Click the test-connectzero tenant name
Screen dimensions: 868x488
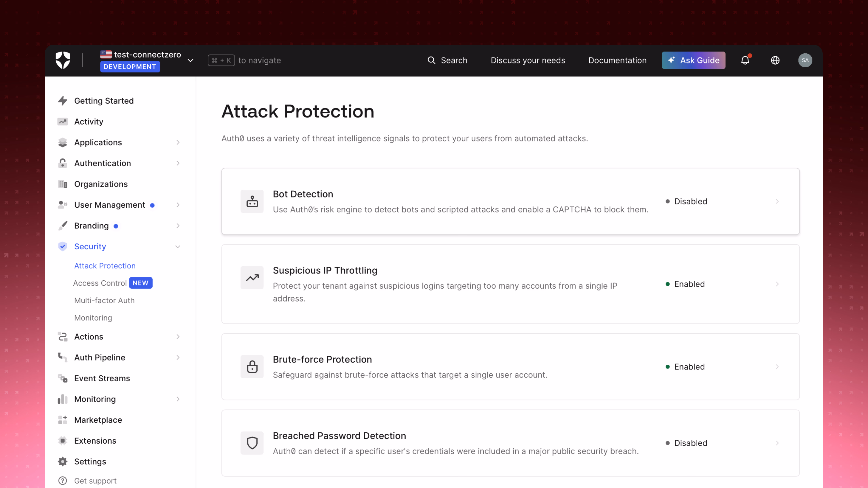[x=147, y=55]
